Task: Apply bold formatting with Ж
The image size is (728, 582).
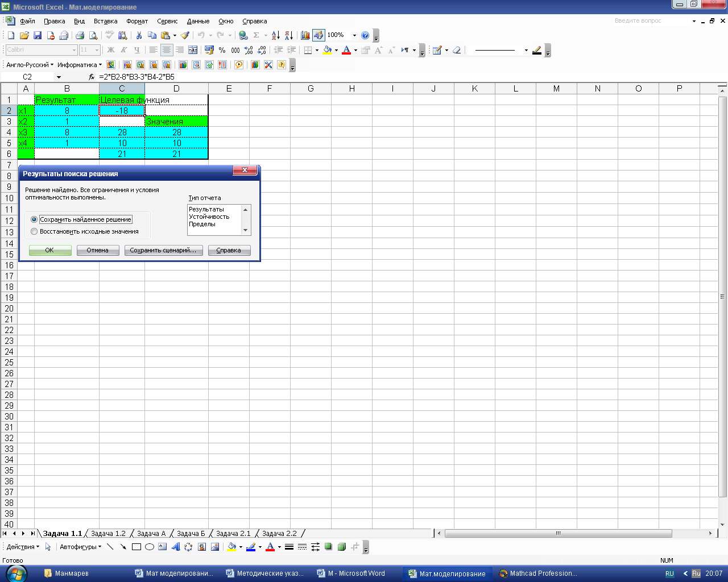Action: click(x=111, y=50)
